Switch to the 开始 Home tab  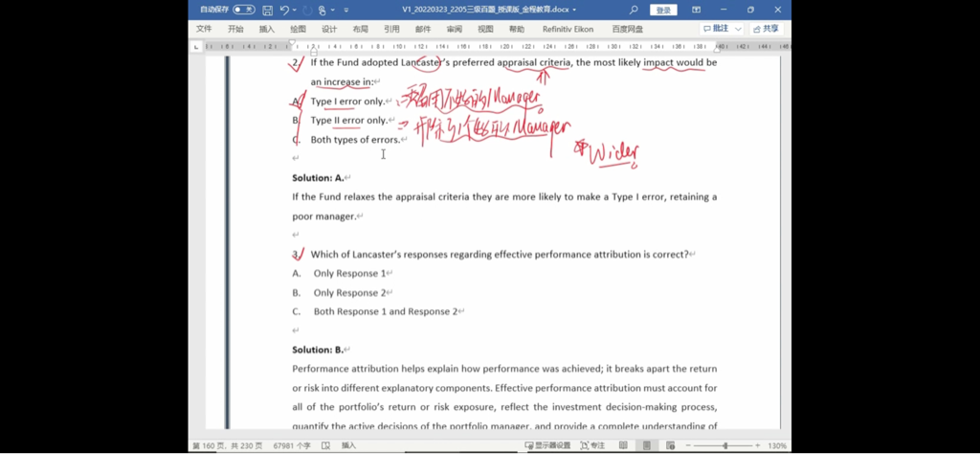pyautogui.click(x=235, y=29)
